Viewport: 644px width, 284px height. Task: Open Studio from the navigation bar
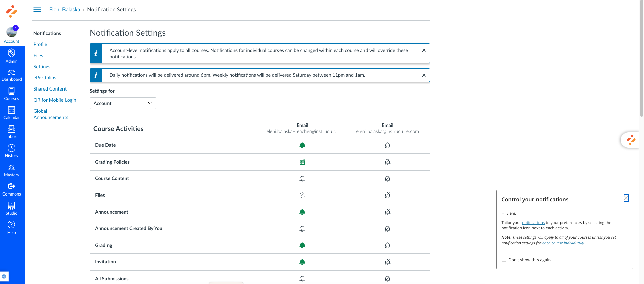pos(11,208)
